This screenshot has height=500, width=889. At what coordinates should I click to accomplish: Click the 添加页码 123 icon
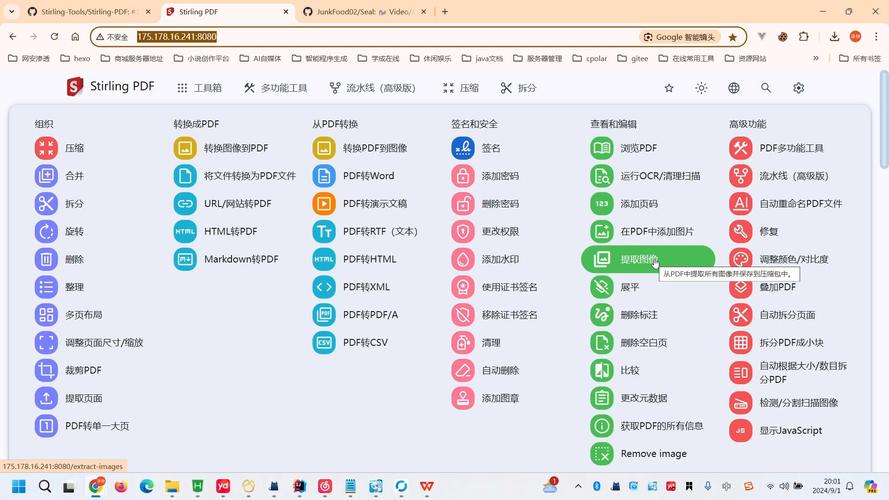point(602,204)
